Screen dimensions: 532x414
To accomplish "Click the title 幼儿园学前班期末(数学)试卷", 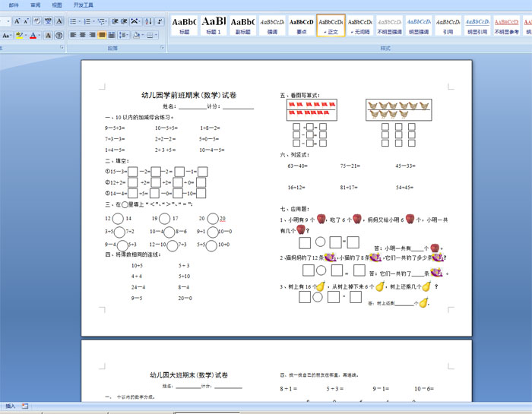I will (x=189, y=95).
